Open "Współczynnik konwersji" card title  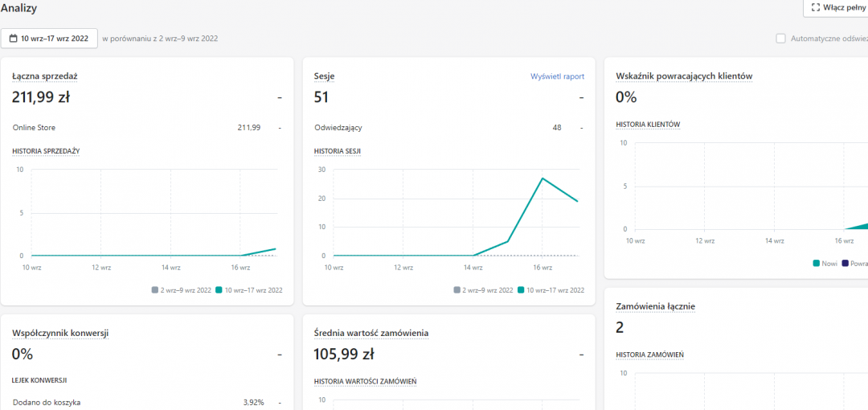click(x=60, y=333)
